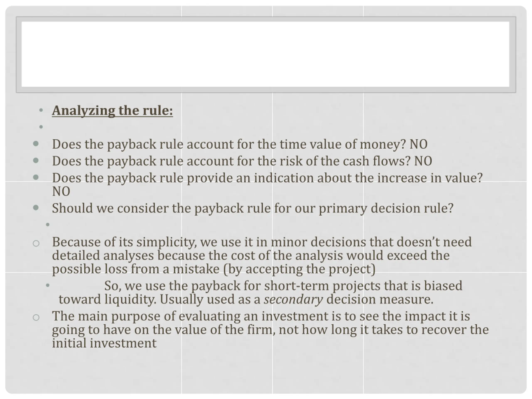The width and height of the screenshot is (532, 399).
Task: Select the 'Analyzing the rule:' heading
Action: 112,111
